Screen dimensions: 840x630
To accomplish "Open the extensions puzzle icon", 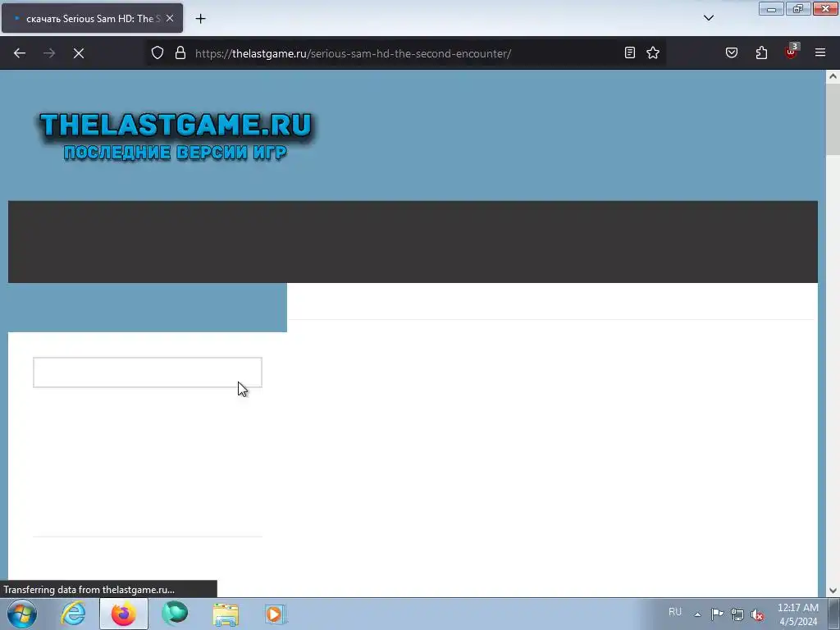I will point(761,52).
